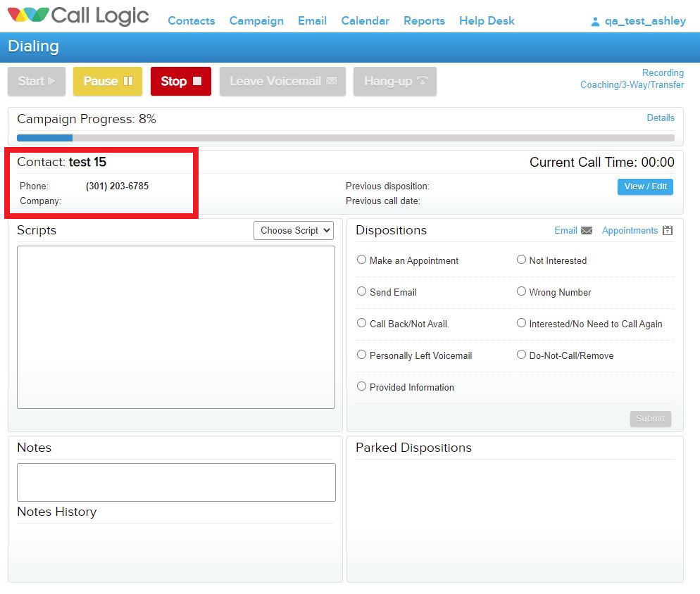700x594 pixels.
Task: Choose the Do-Not-Call/Remove radio button
Action: (522, 355)
